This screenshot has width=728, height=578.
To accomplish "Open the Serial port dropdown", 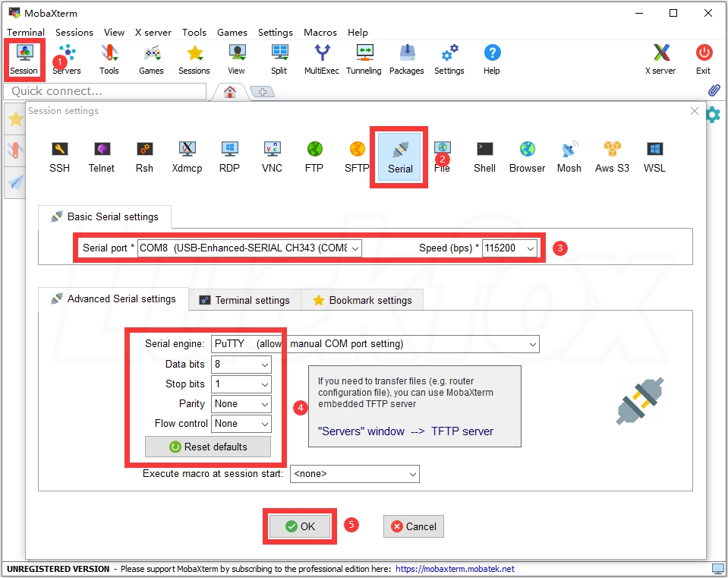I will [x=355, y=248].
